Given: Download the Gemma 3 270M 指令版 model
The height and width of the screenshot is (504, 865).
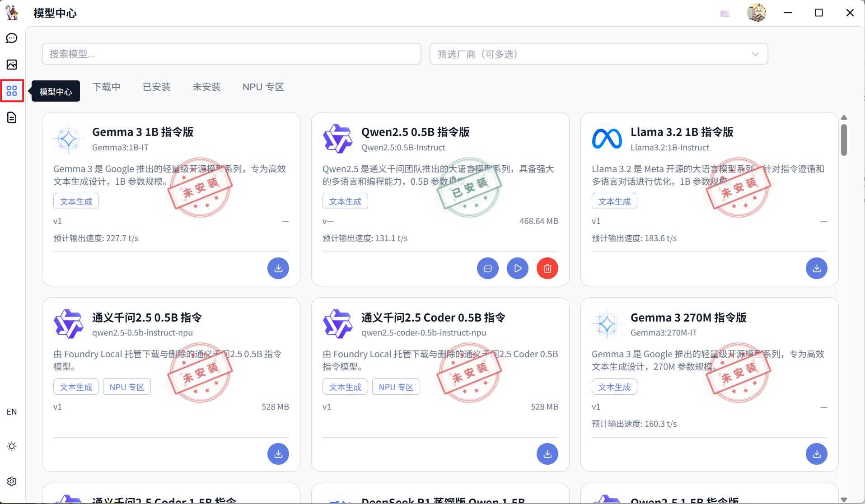Looking at the screenshot, I should 817,454.
